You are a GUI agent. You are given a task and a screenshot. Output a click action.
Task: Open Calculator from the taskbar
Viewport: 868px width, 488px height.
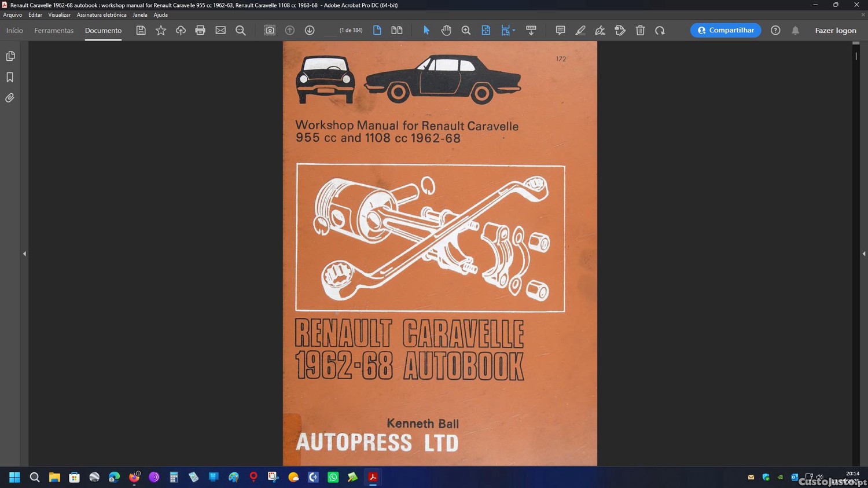pos(174,477)
